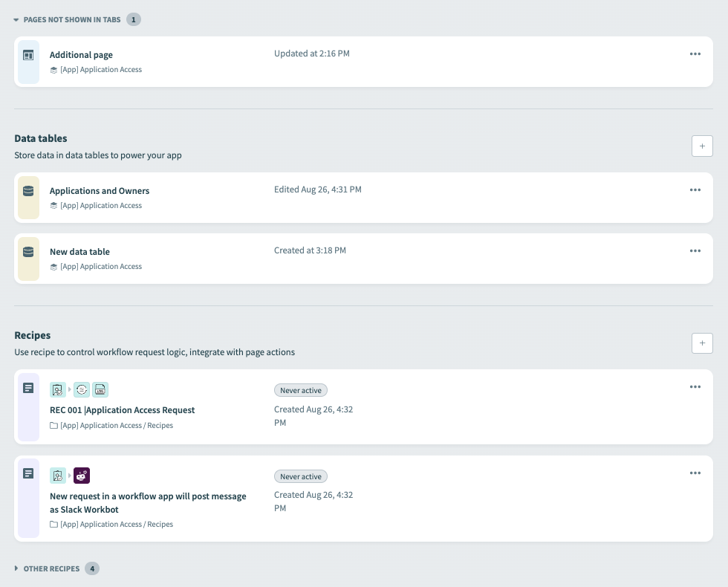The image size is (728, 587).
Task: Expand the Other Recipes section
Action: click(x=16, y=568)
